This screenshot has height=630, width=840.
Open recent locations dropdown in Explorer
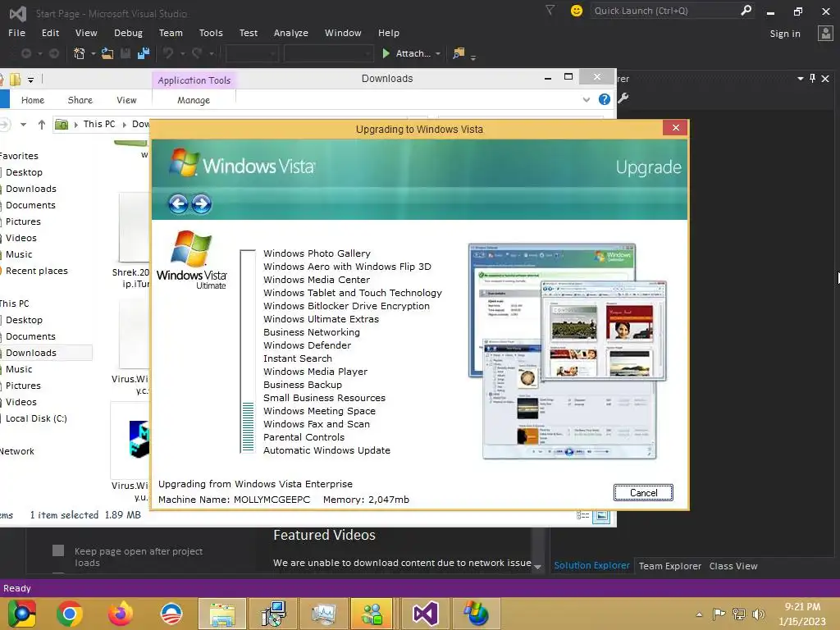(x=23, y=125)
